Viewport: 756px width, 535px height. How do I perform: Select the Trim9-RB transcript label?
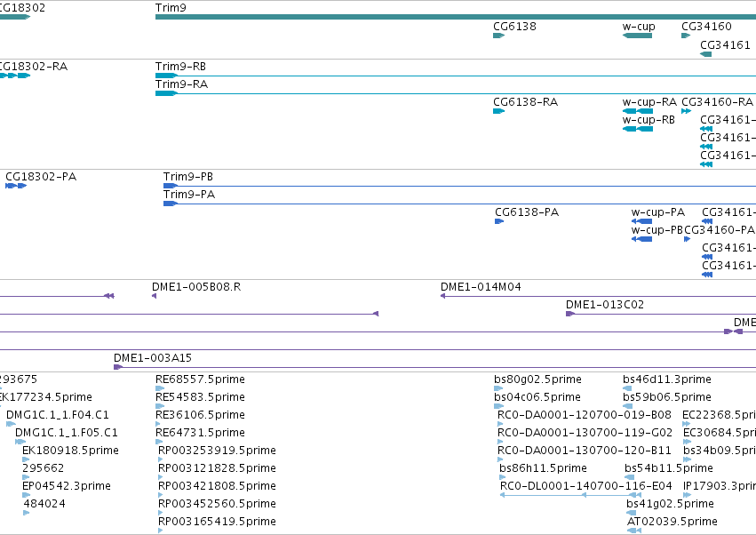[x=181, y=67]
